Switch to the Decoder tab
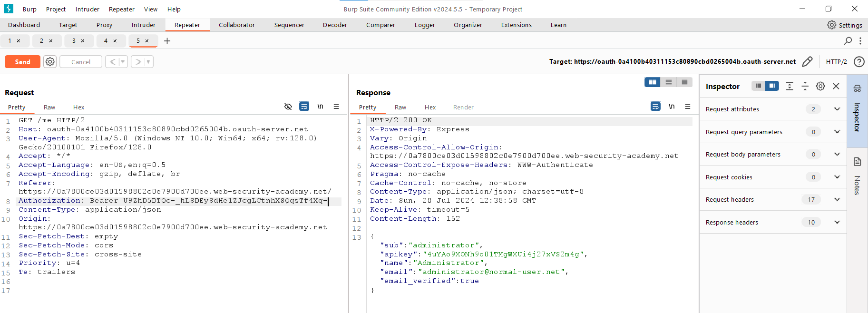868x313 pixels. [335, 25]
